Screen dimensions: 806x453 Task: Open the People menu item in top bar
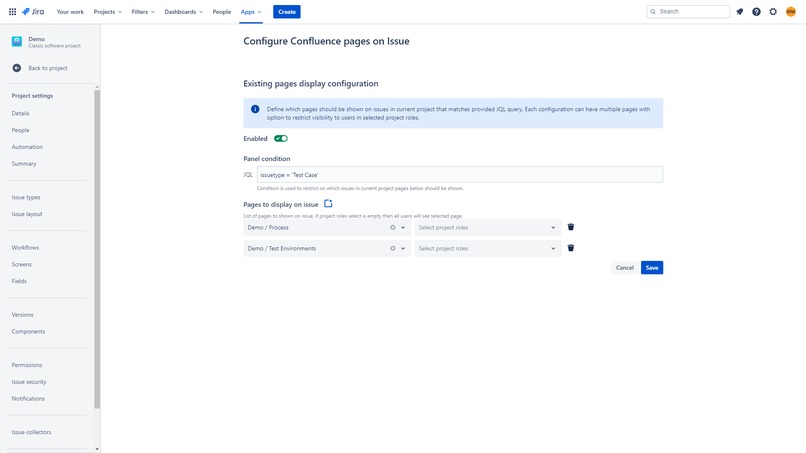point(222,11)
